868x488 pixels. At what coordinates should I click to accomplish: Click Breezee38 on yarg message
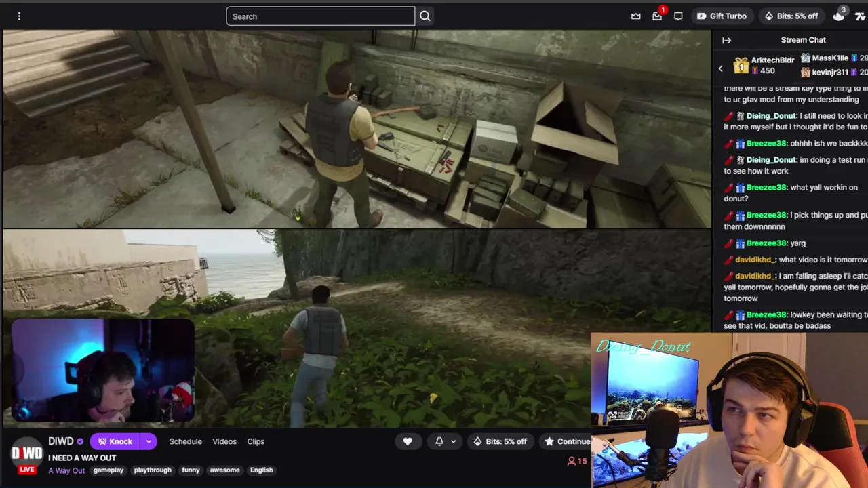pyautogui.click(x=767, y=243)
